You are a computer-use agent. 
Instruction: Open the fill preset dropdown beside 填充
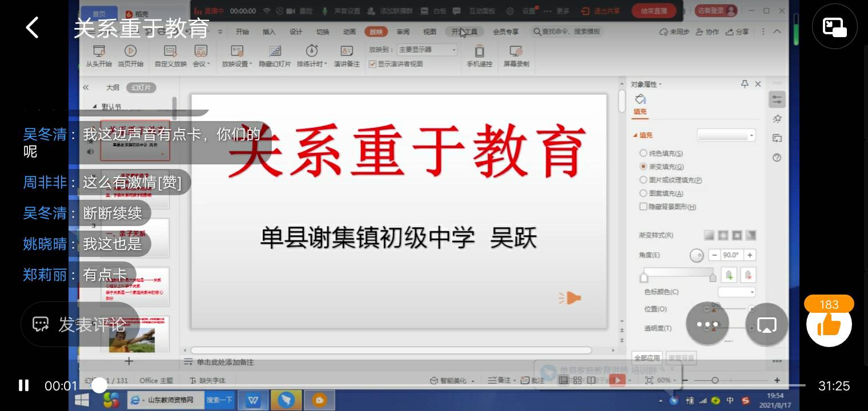click(726, 135)
